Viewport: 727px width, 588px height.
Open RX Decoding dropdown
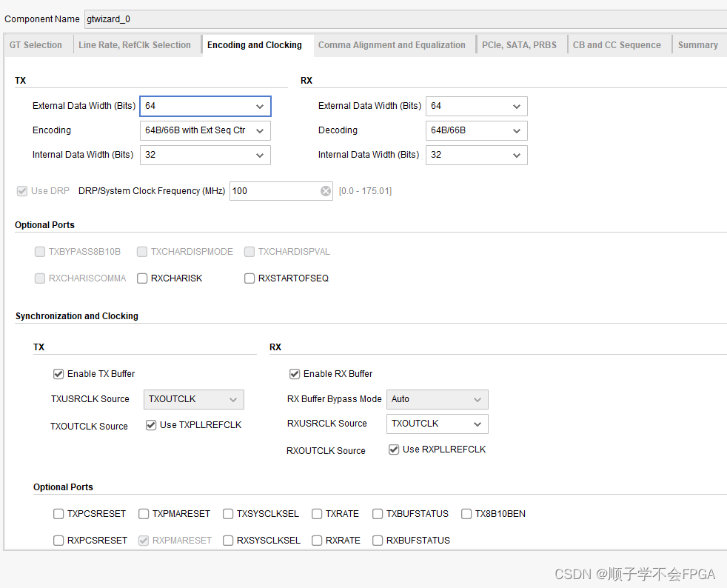[477, 131]
